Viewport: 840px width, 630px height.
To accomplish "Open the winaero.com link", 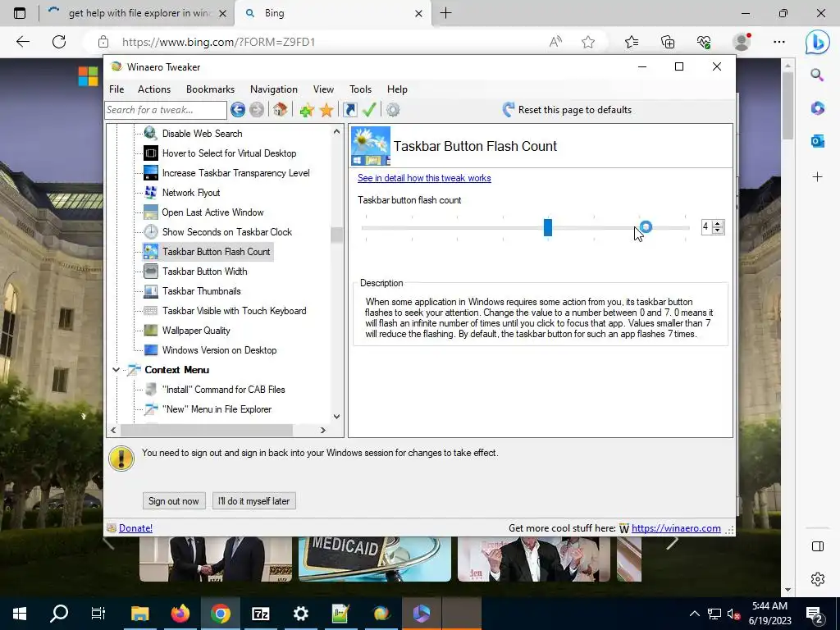I will coord(676,528).
